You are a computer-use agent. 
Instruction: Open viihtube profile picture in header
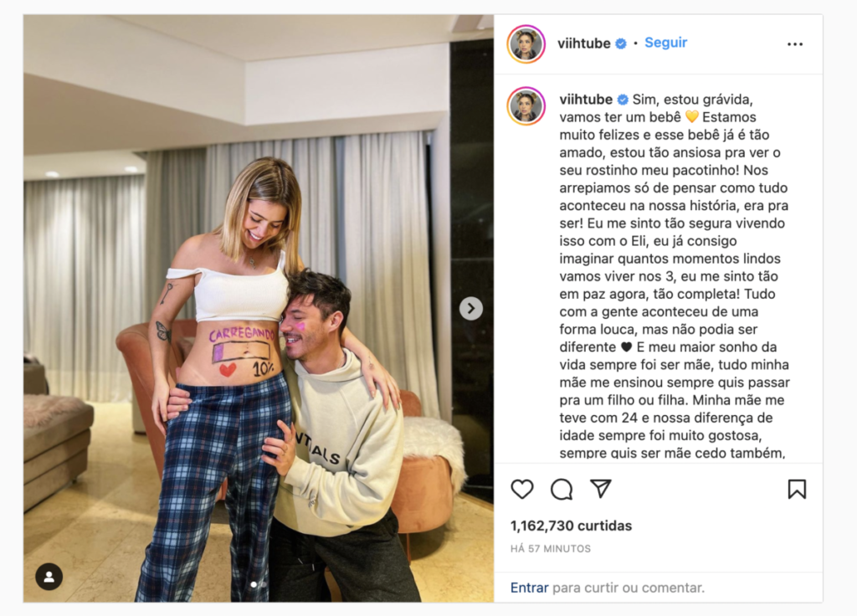[x=526, y=44]
